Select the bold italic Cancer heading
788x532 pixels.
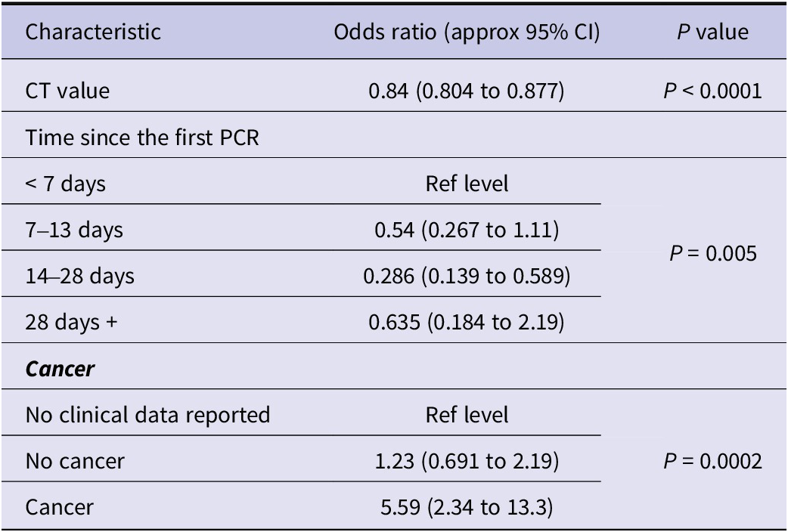pos(60,369)
